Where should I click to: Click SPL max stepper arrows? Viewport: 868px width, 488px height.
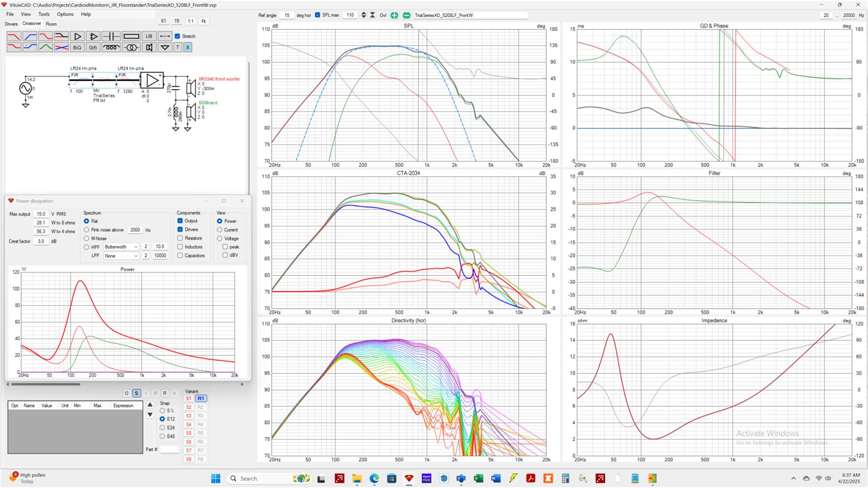364,15
